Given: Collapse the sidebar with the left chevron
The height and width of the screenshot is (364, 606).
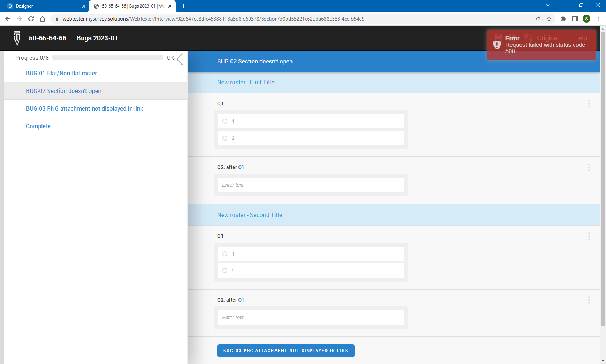Looking at the screenshot, I should click(x=180, y=59).
